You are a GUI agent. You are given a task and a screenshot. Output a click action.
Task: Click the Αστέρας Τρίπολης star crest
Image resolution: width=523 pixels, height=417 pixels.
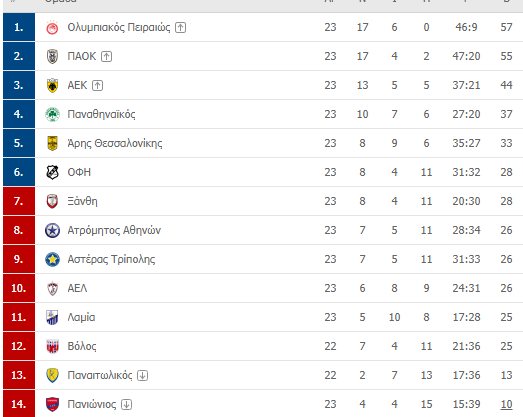pos(52,260)
